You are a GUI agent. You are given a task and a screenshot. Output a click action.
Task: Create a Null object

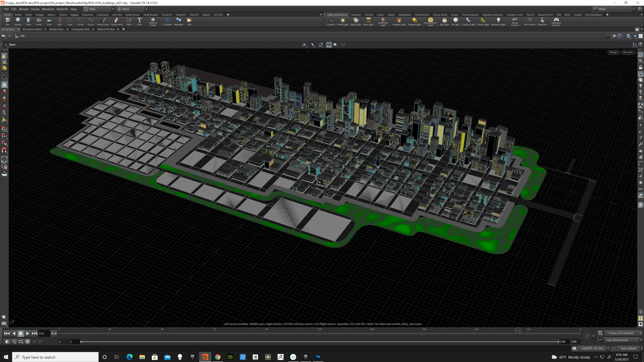[60, 21]
